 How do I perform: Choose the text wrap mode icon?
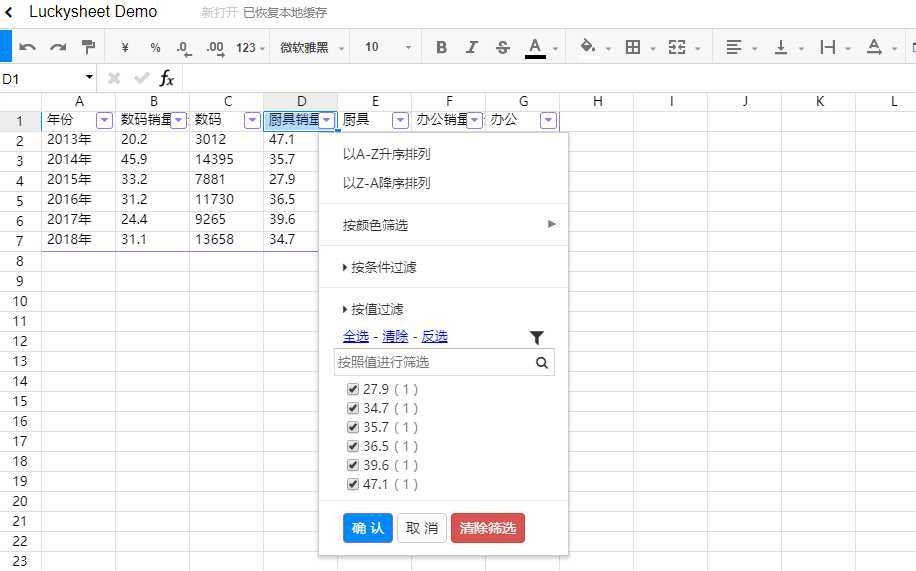pos(827,47)
